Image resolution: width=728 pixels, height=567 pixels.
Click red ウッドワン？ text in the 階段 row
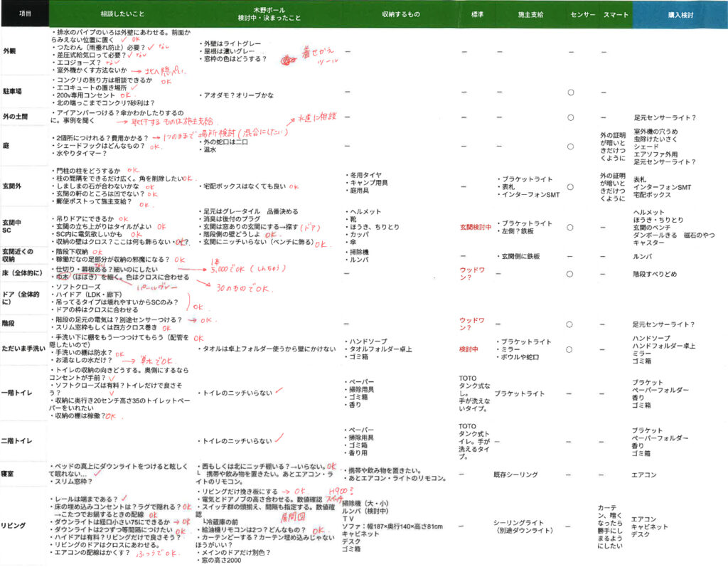[x=476, y=324]
